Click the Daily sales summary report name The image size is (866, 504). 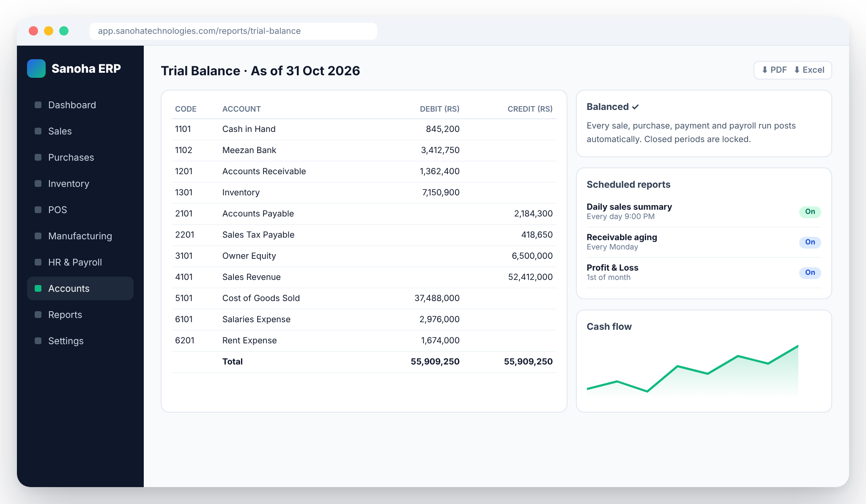pyautogui.click(x=629, y=207)
